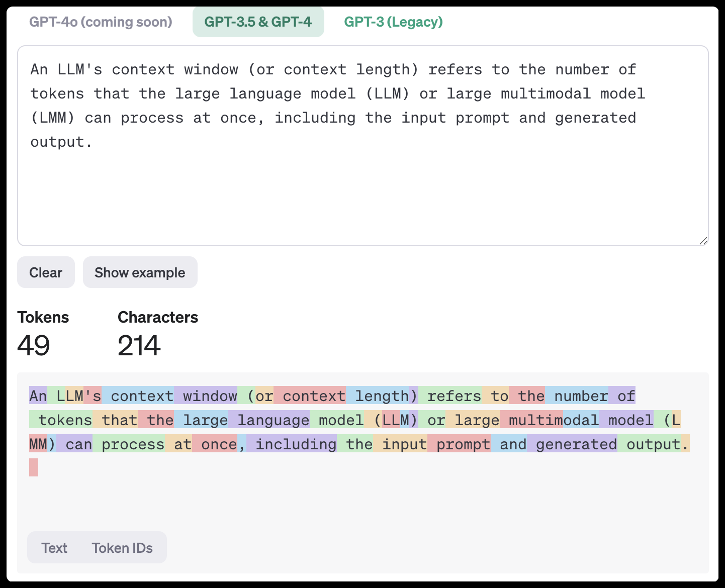Click the highlighted "language" token
Viewport: 725px width, 588px height.
pos(269,420)
